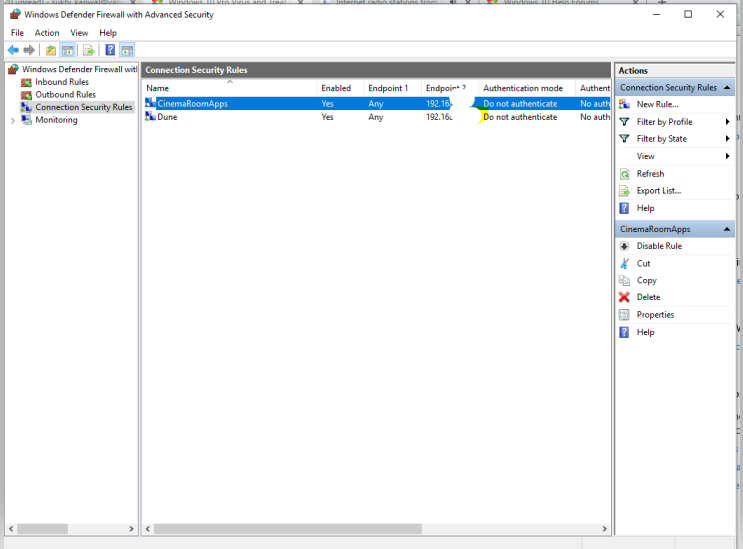Click Properties action link

(x=655, y=315)
